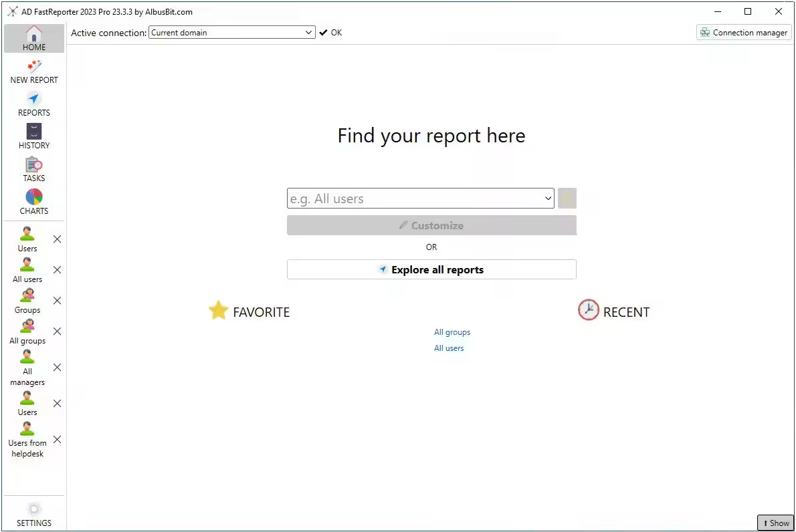Open the recent All groups report link
Image resolution: width=796 pixels, height=532 pixels.
pos(452,332)
